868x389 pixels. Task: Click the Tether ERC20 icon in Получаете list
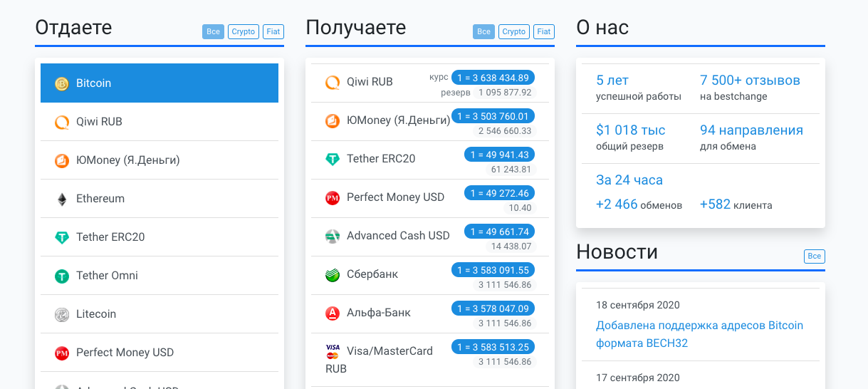tap(333, 159)
